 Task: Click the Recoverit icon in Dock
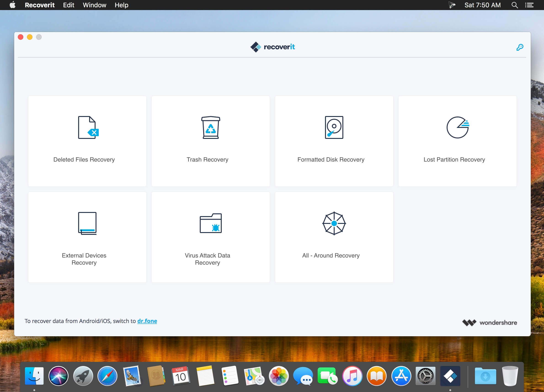(450, 376)
